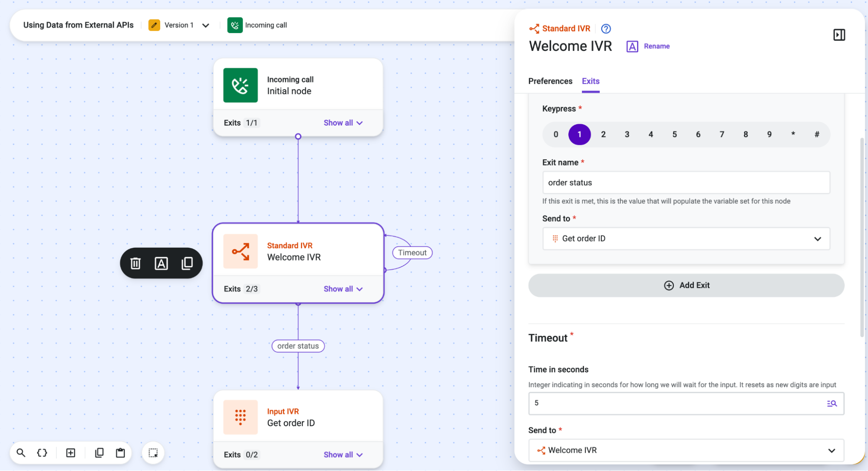Click the delete trash icon in node toolbar
Image resolution: width=868 pixels, height=471 pixels.
135,263
